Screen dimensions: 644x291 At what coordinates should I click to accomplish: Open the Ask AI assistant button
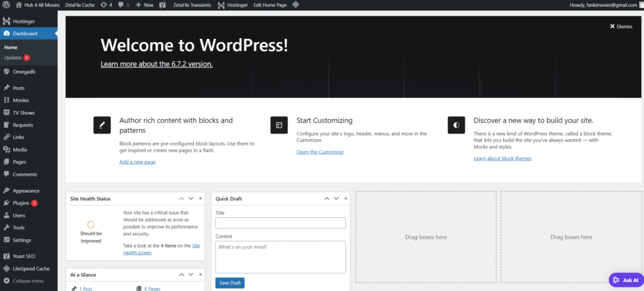pyautogui.click(x=626, y=280)
